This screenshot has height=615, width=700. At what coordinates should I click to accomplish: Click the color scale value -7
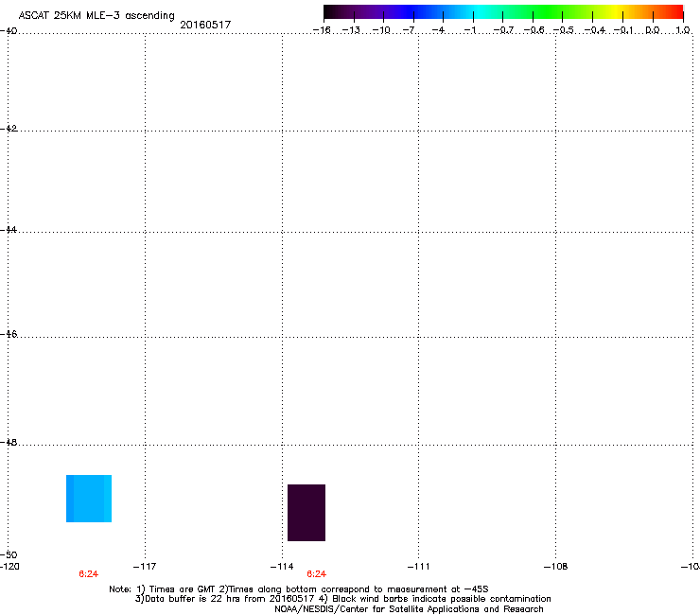click(409, 30)
